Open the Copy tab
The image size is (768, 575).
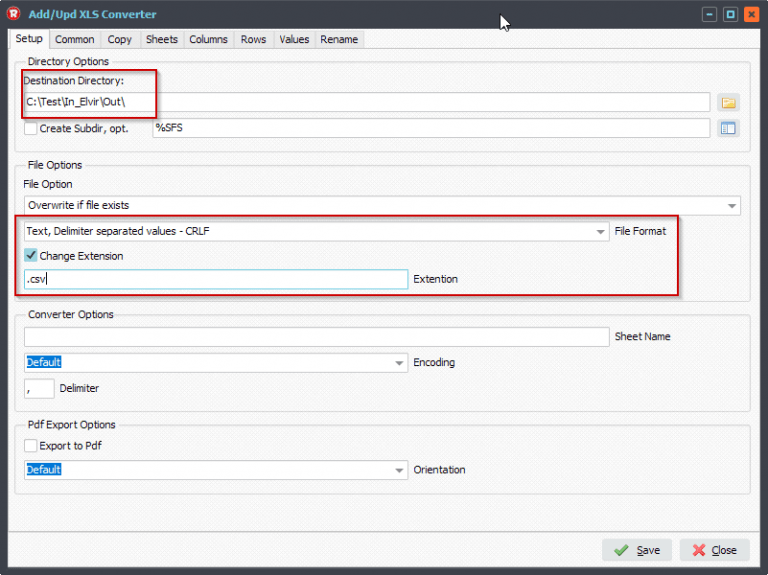tap(120, 40)
